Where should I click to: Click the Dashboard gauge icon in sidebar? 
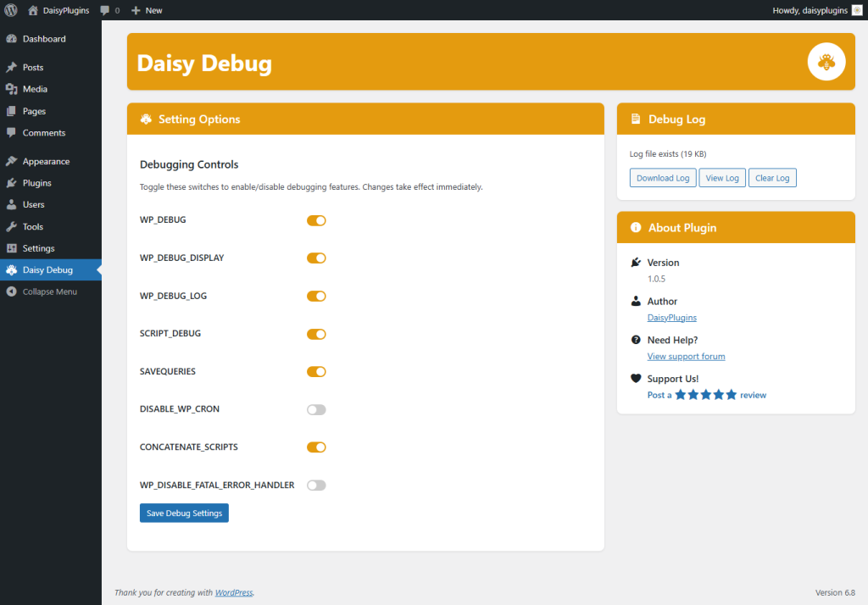point(11,39)
